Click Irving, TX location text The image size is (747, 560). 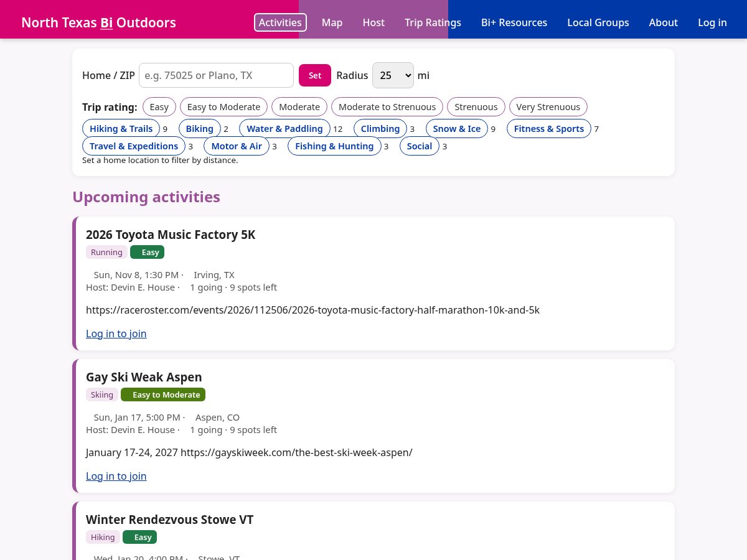click(x=214, y=275)
